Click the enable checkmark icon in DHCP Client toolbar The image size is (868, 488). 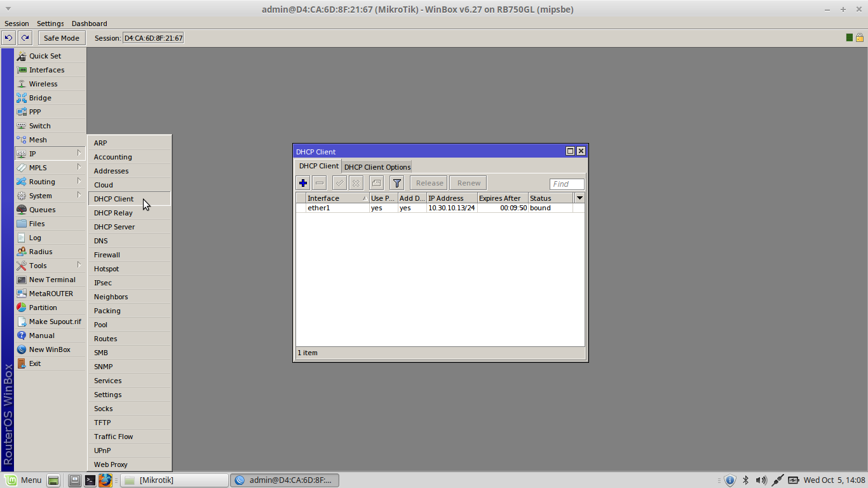coord(340,183)
